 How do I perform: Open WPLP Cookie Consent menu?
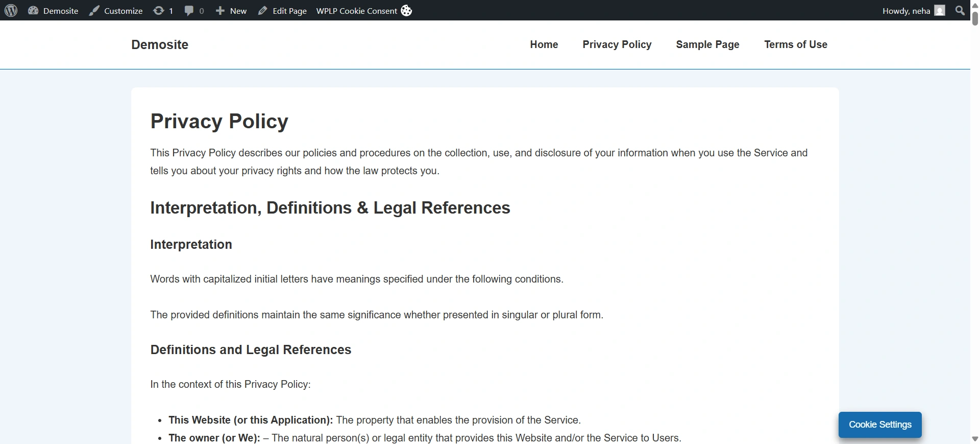coord(364,11)
